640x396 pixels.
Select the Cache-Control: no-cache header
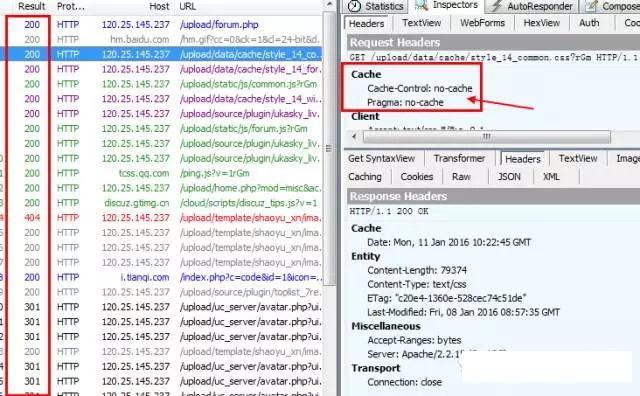(420, 89)
